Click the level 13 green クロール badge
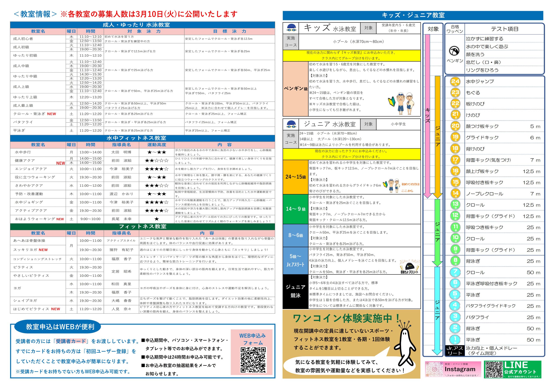 (455, 205)
